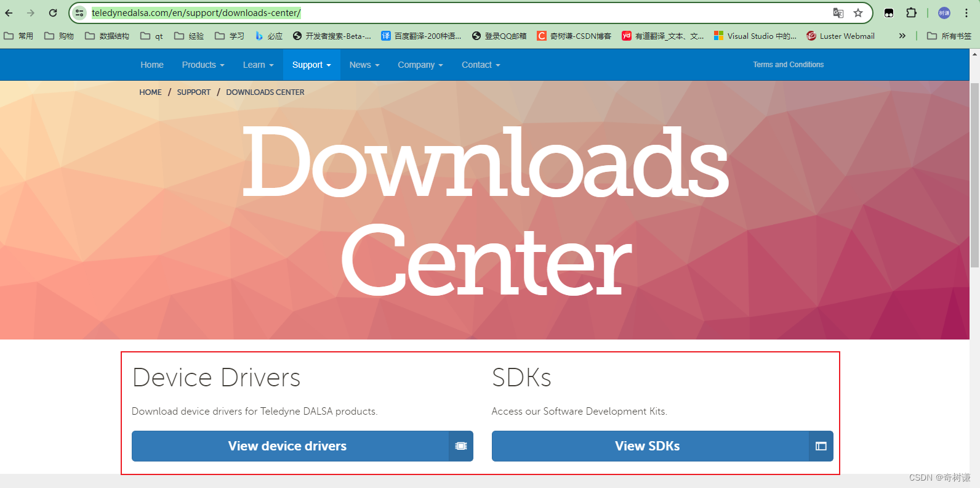Image resolution: width=980 pixels, height=488 pixels.
Task: Open the 百度翻译 bookmark
Action: pos(422,36)
